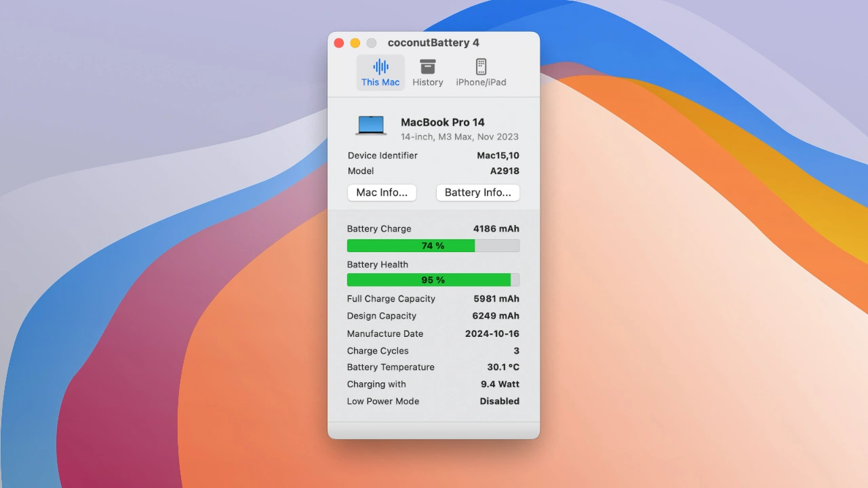Select the iPhone/iPad device icon
This screenshot has width=868, height=488.
481,66
